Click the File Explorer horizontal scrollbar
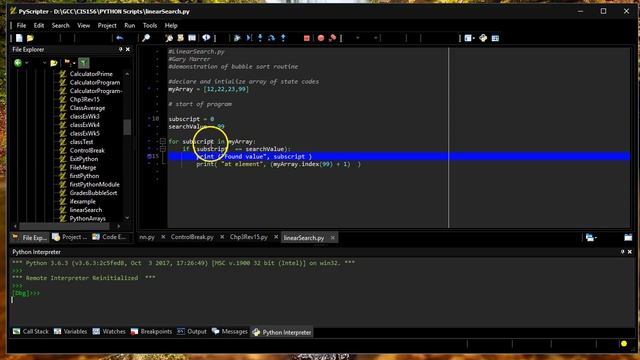This screenshot has height=360, width=640. 64,226
